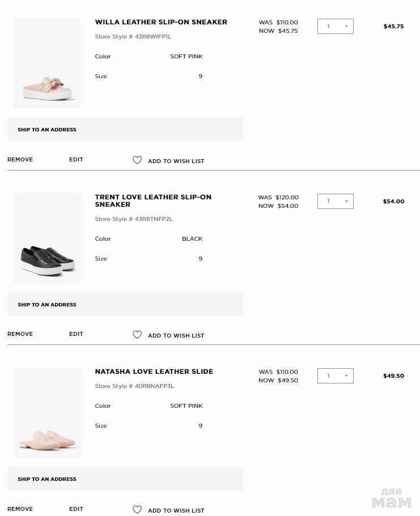This screenshot has width=420, height=516.
Task: Remove the Natasha Love Leather Slide
Action: point(20,509)
